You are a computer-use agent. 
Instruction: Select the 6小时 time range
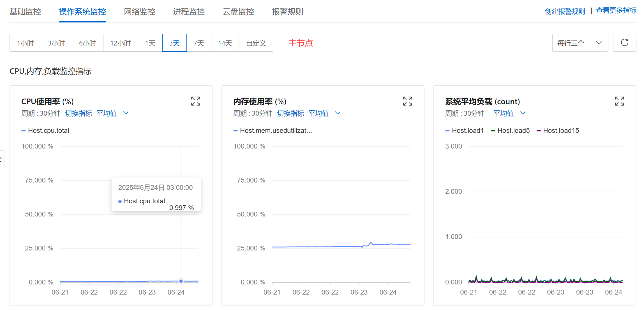point(87,43)
